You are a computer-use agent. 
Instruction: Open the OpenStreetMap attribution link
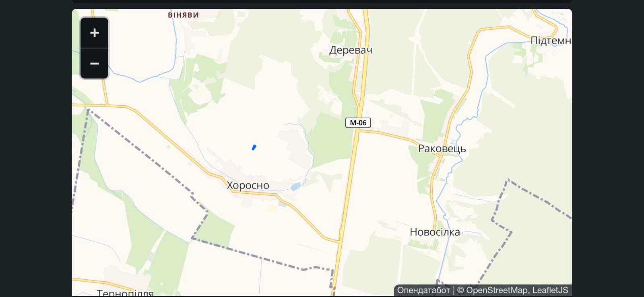[x=492, y=290]
